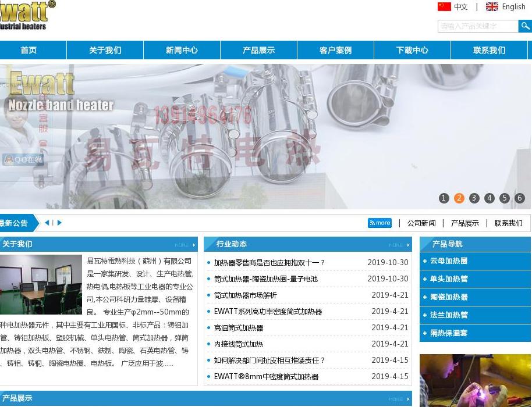The image size is (532, 407).
Task: Click 联系我们 link in announcement bar
Action: (x=508, y=223)
